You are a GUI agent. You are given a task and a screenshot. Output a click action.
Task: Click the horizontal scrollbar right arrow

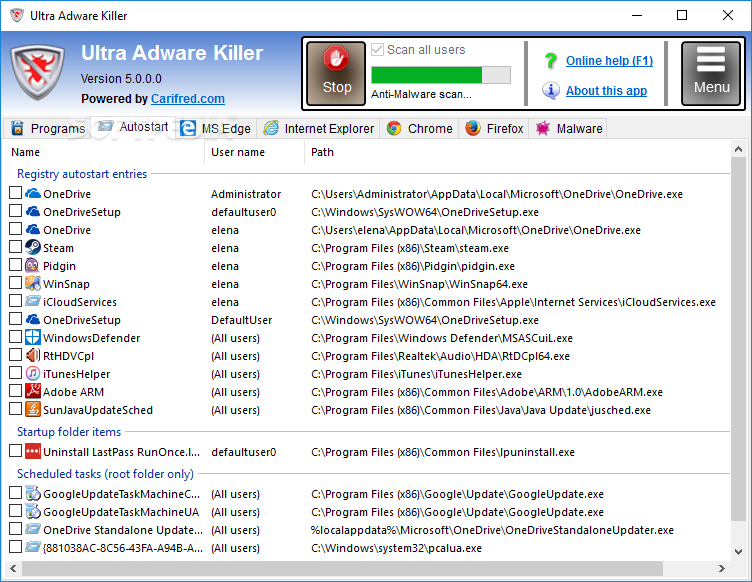(x=721, y=569)
